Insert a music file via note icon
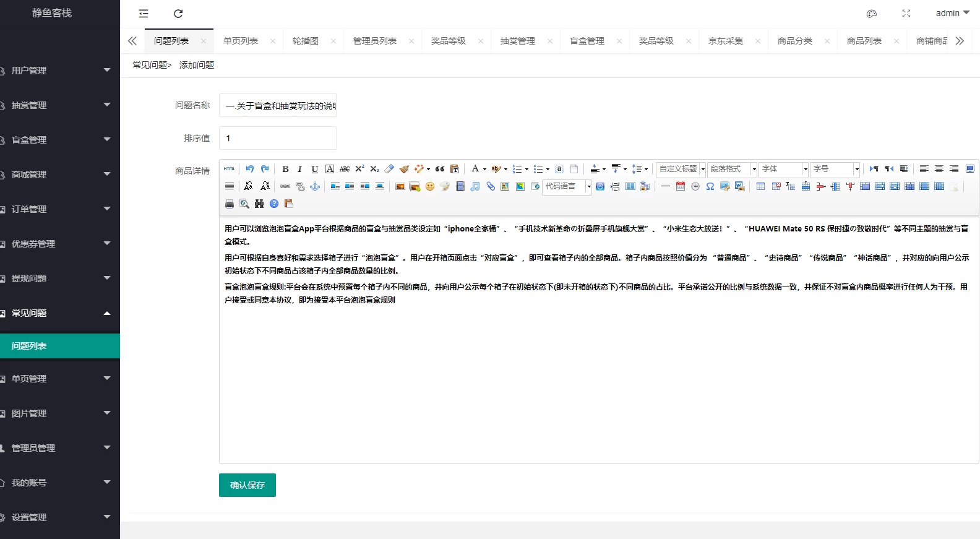The height and width of the screenshot is (539, 980). [x=475, y=186]
